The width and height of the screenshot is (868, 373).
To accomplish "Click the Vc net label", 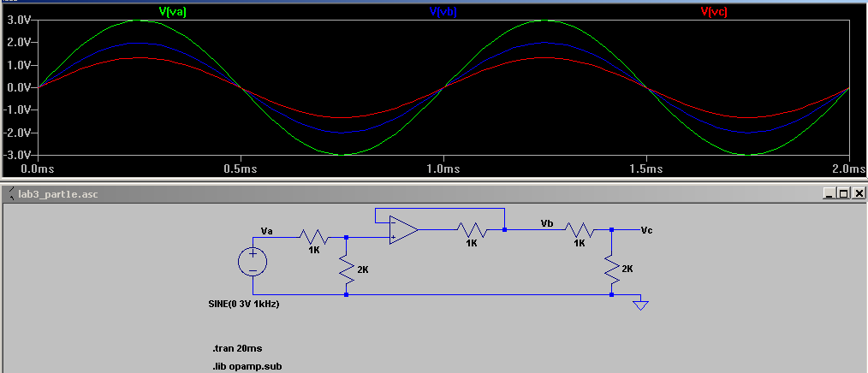I will tap(646, 229).
